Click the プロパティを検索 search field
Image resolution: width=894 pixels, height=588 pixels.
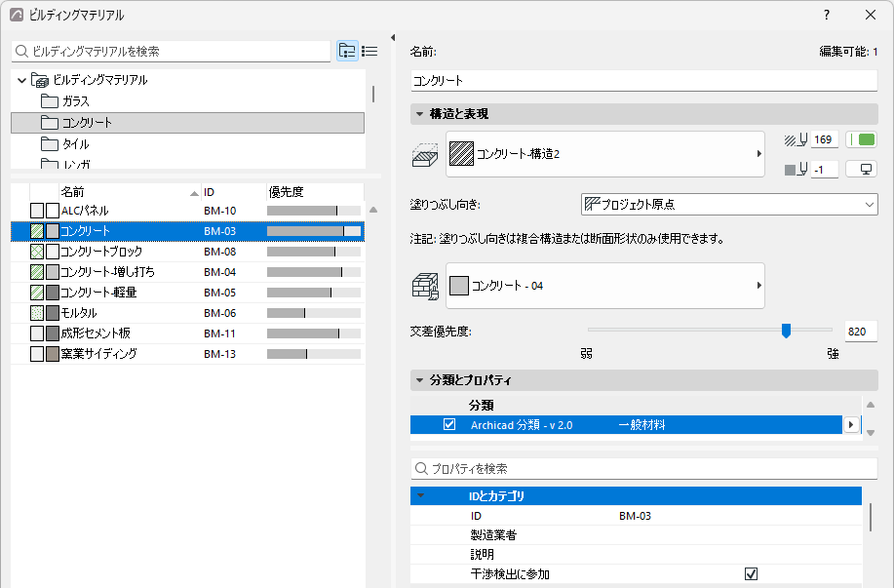(643, 469)
